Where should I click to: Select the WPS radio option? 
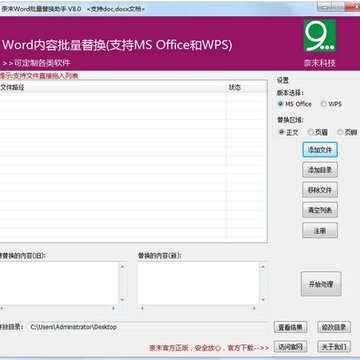(331, 104)
